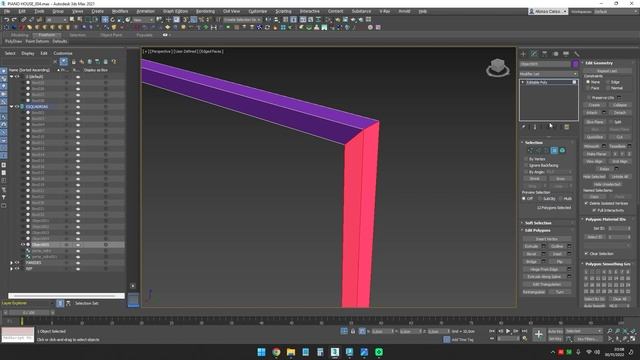The width and height of the screenshot is (640, 360).
Task: Open the Display panel icon
Action: [x=566, y=54]
